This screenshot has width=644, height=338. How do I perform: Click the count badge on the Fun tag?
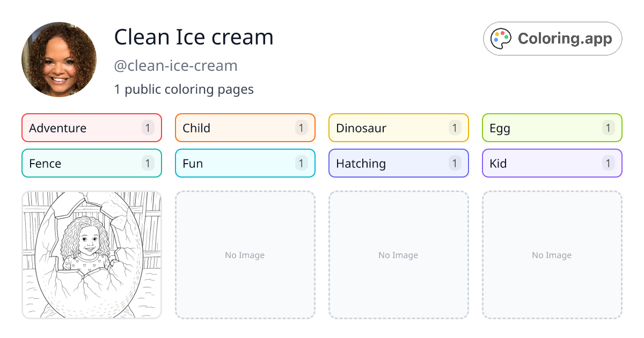pyautogui.click(x=301, y=163)
